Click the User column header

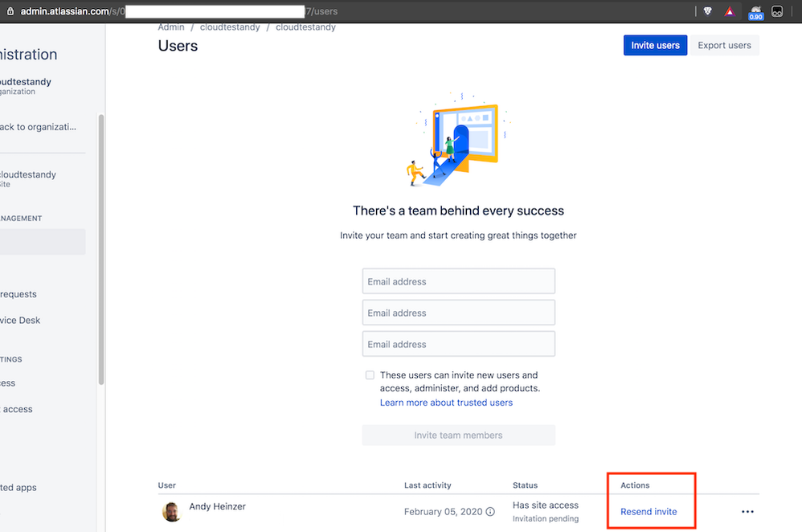point(166,485)
